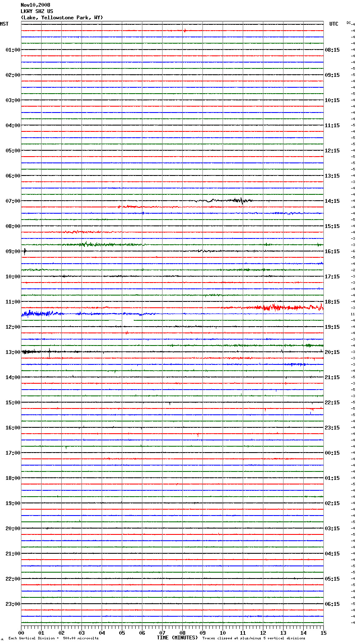Select the 03:00 MST row label
Screen dimensions: 357x644
(13, 100)
